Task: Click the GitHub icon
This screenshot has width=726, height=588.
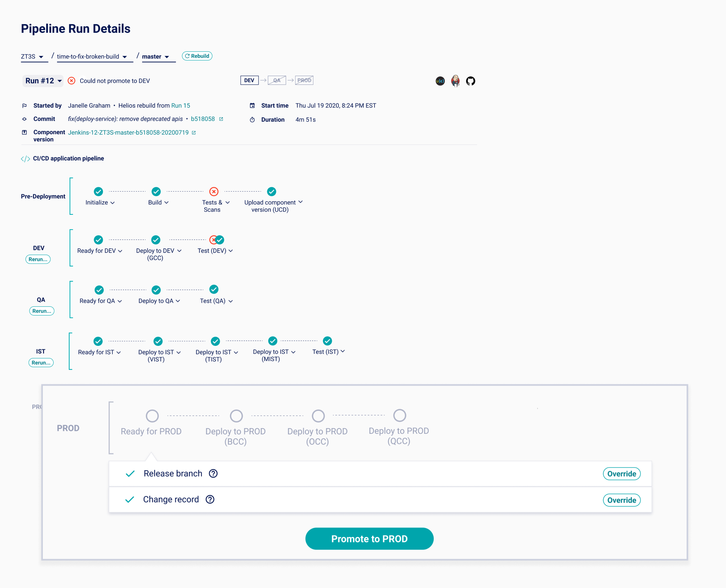Action: (x=470, y=81)
